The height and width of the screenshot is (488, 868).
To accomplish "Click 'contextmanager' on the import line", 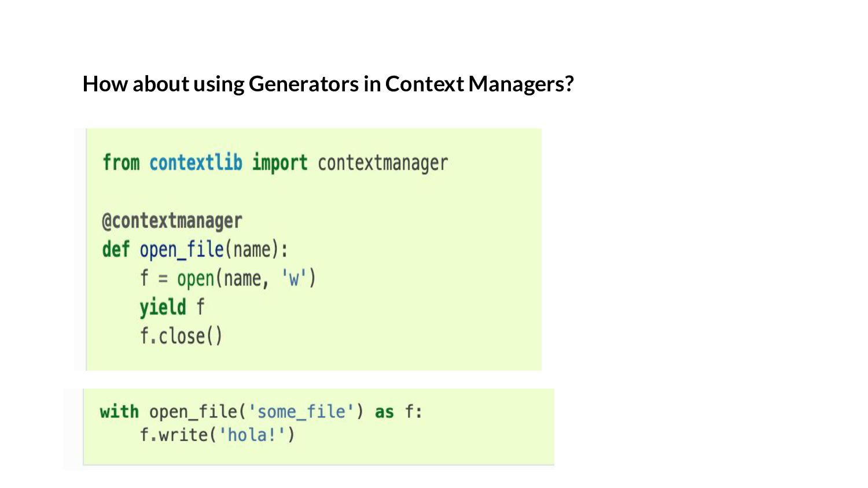I will pyautogui.click(x=382, y=163).
